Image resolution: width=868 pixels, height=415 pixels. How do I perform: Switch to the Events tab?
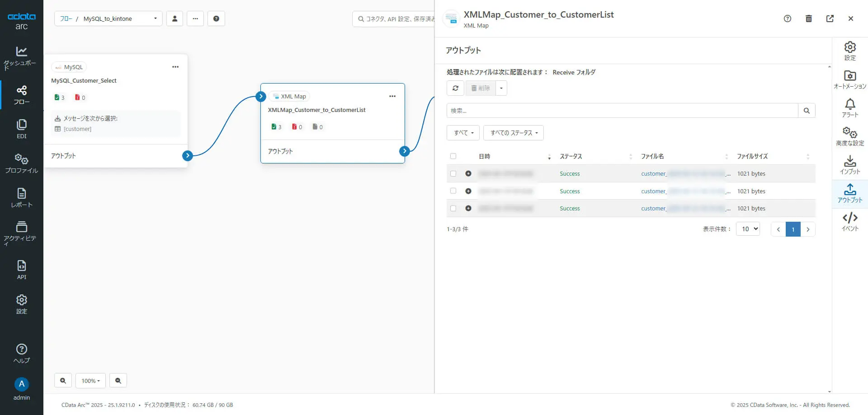(850, 222)
